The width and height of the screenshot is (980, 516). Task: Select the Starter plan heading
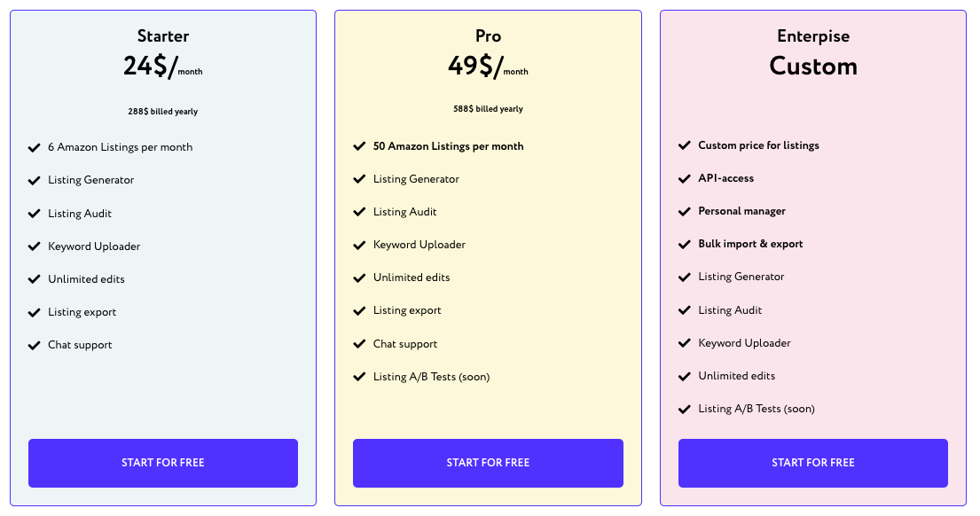coord(163,36)
